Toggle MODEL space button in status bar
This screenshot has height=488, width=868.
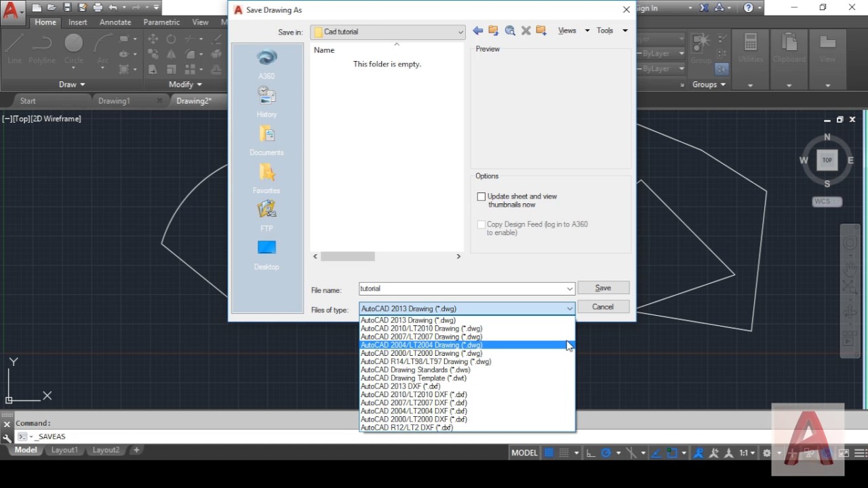pos(524,453)
